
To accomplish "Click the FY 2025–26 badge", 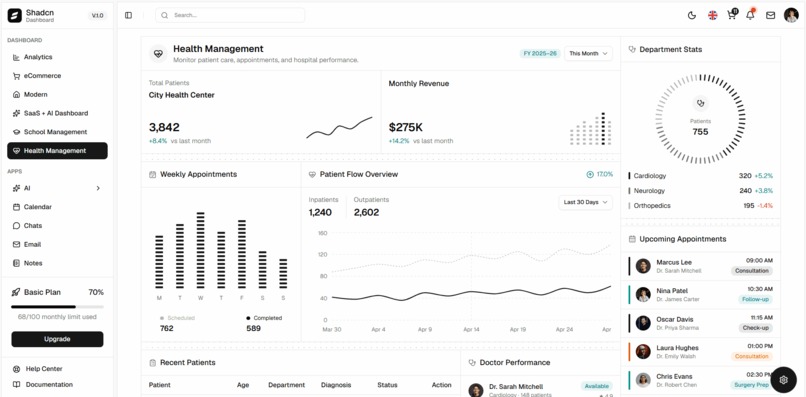I will tap(540, 53).
